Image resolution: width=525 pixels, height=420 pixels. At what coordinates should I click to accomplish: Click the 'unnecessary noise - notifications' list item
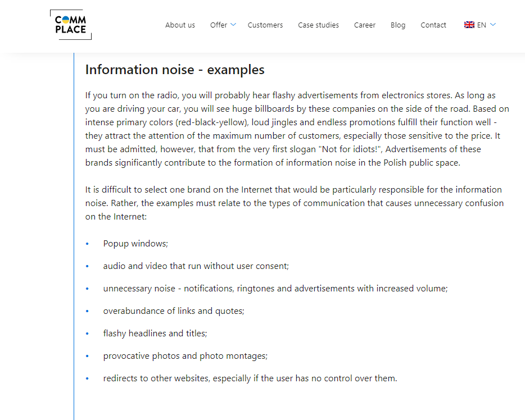pos(275,288)
